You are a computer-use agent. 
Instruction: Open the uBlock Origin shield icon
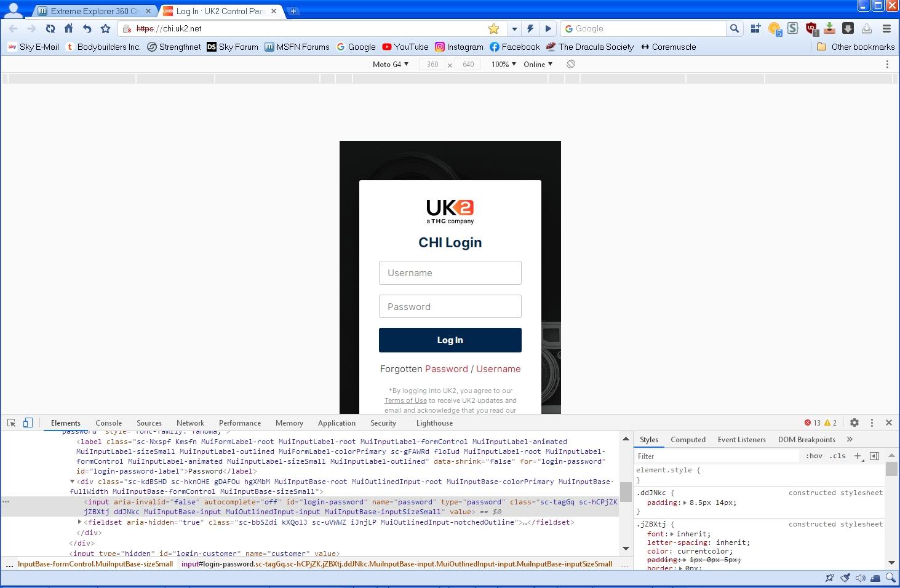pyautogui.click(x=811, y=28)
